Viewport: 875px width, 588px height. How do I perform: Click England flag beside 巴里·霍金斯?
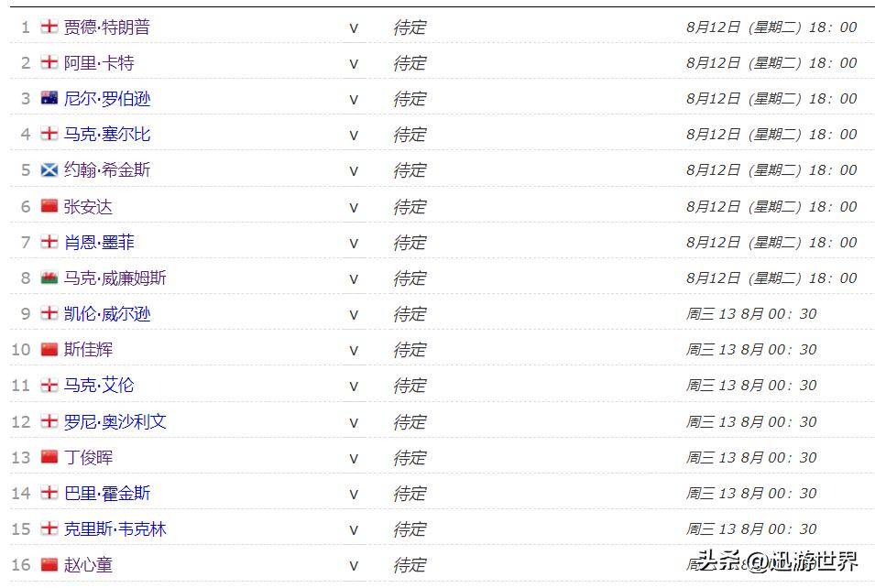(x=49, y=493)
